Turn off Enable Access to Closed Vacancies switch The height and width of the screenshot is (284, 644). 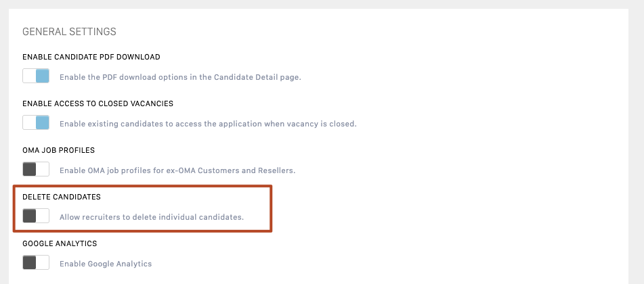pos(36,123)
